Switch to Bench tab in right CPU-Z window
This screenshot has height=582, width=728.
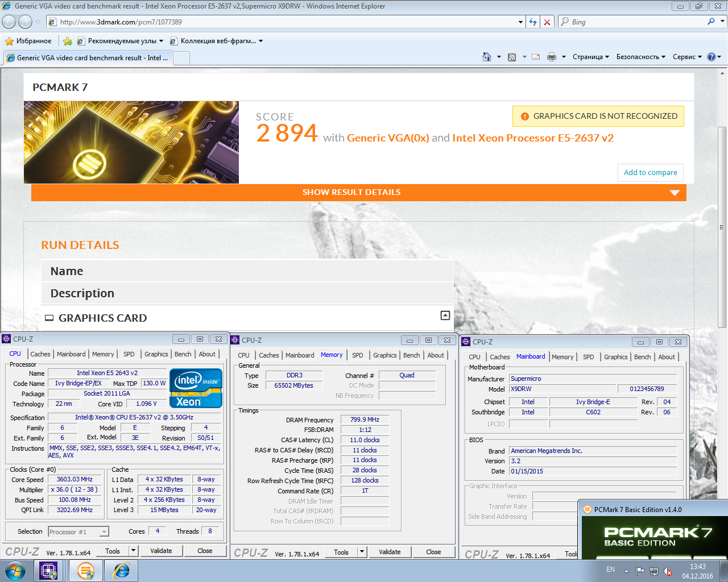click(x=643, y=357)
